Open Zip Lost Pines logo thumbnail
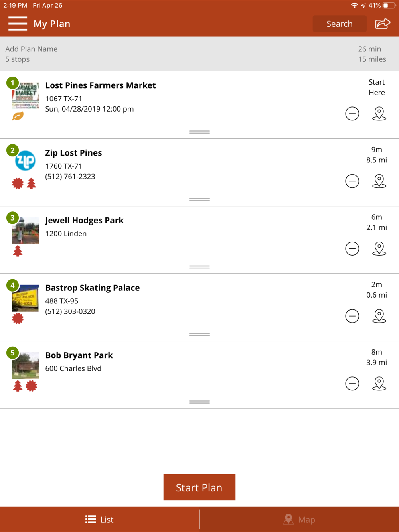The image size is (399, 532). 25,161
